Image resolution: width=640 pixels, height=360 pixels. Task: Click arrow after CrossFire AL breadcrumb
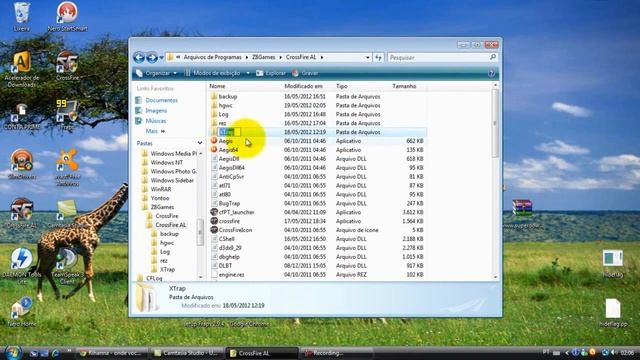[322, 58]
